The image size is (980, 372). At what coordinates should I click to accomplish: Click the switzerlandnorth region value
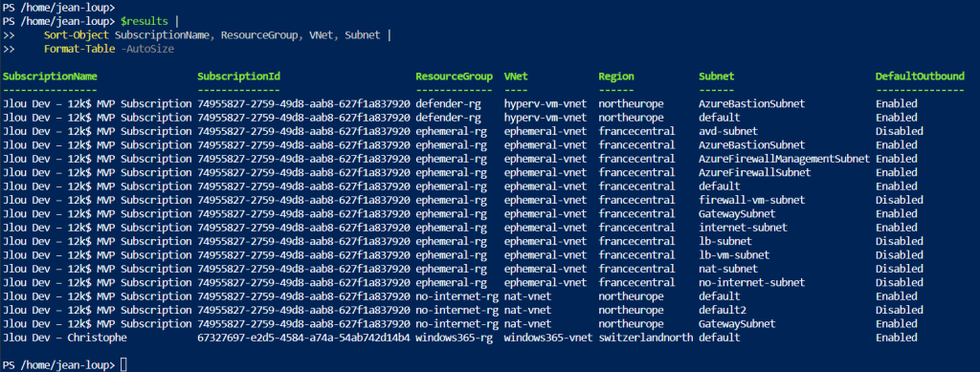tap(646, 338)
